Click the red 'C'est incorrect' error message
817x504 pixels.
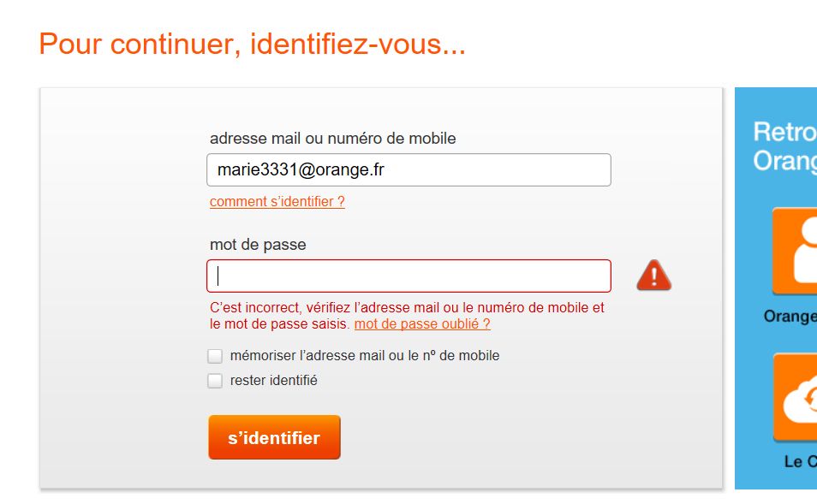point(407,308)
